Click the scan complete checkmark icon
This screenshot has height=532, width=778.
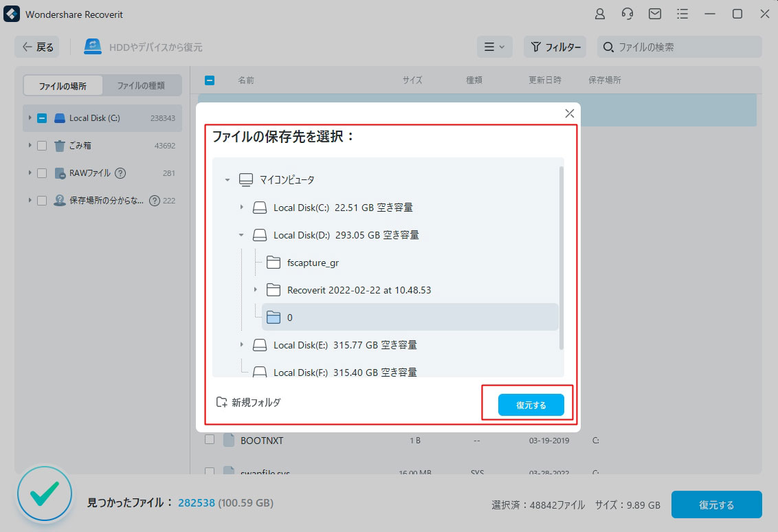pyautogui.click(x=45, y=494)
